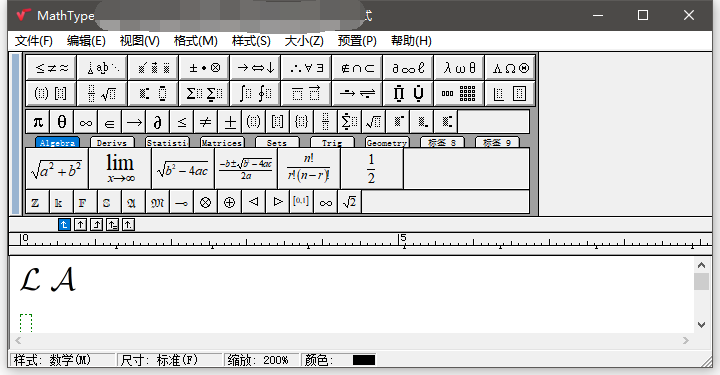Viewport: 720px width, 375px height.
Task: Insert curly braces template from small bar
Action: (x=301, y=122)
